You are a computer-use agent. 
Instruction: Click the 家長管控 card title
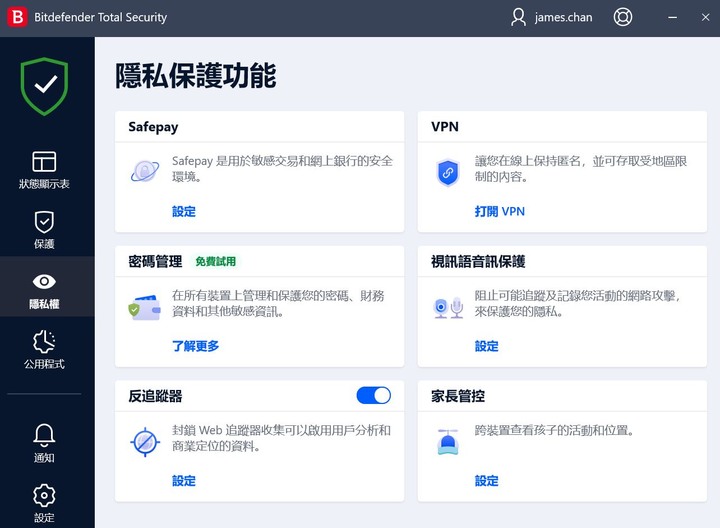458,396
